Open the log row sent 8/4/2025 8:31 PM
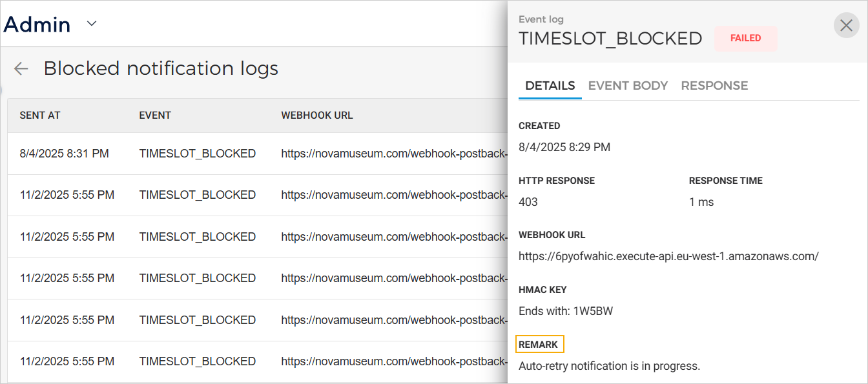Image resolution: width=868 pixels, height=384 pixels. click(65, 154)
